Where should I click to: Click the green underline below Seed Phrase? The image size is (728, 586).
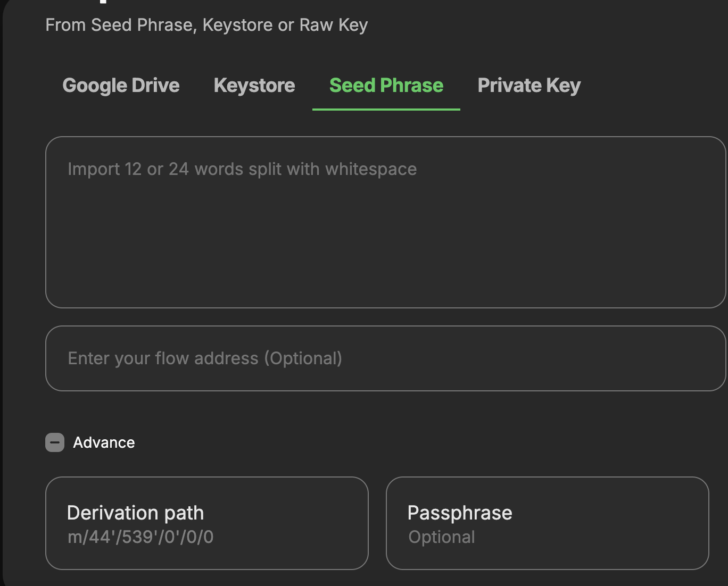pyautogui.click(x=386, y=109)
